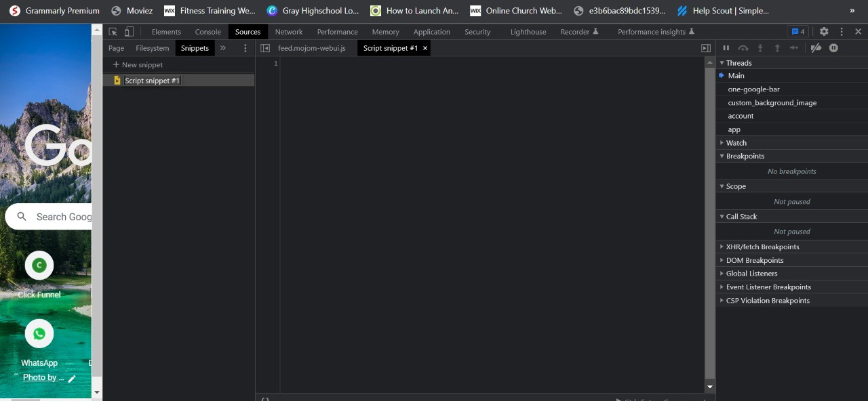Open the Lighthouse tab
This screenshot has height=401, width=868.
(x=528, y=32)
